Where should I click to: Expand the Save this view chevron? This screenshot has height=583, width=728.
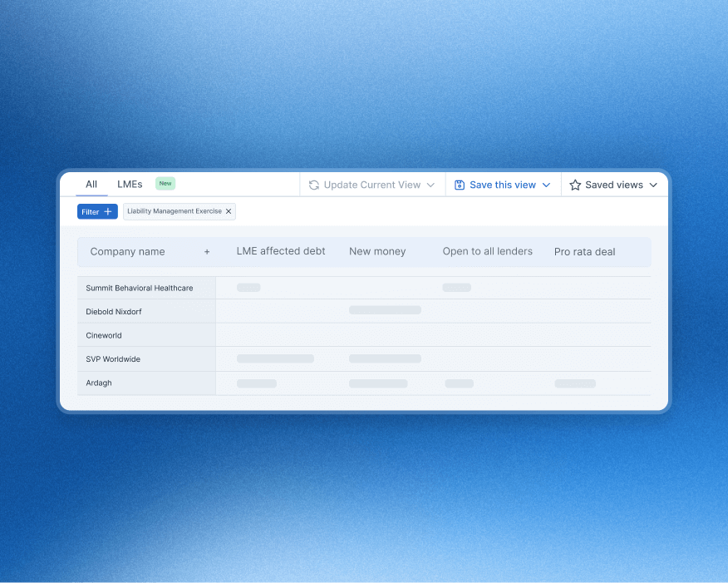(x=547, y=185)
